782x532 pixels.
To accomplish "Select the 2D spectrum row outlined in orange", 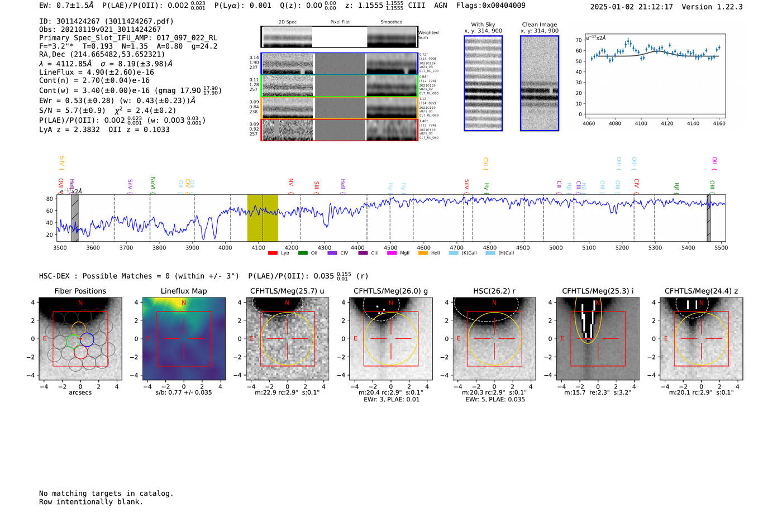I will (339, 108).
